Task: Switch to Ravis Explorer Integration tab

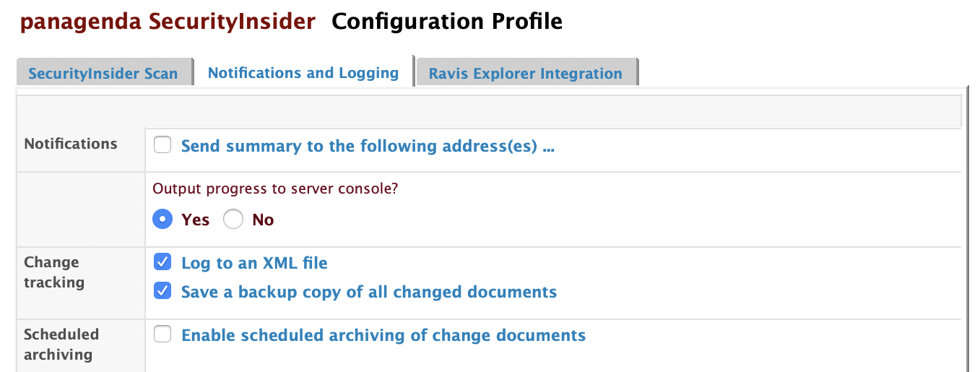Action: 525,74
